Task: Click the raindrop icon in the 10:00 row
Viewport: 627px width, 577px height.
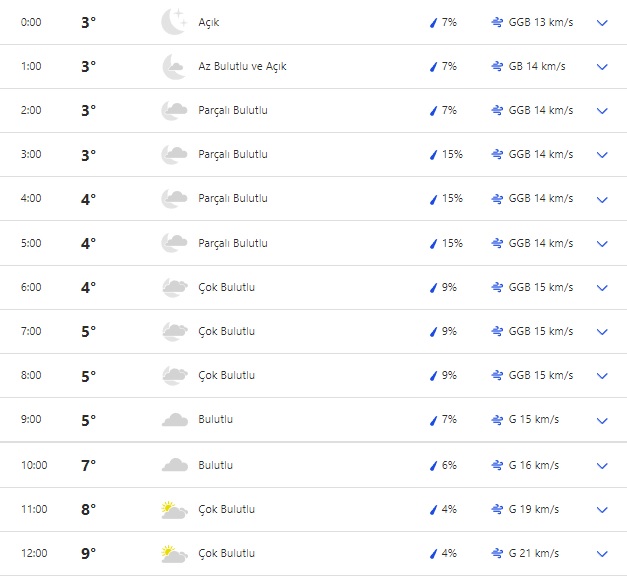Action: 433,465
